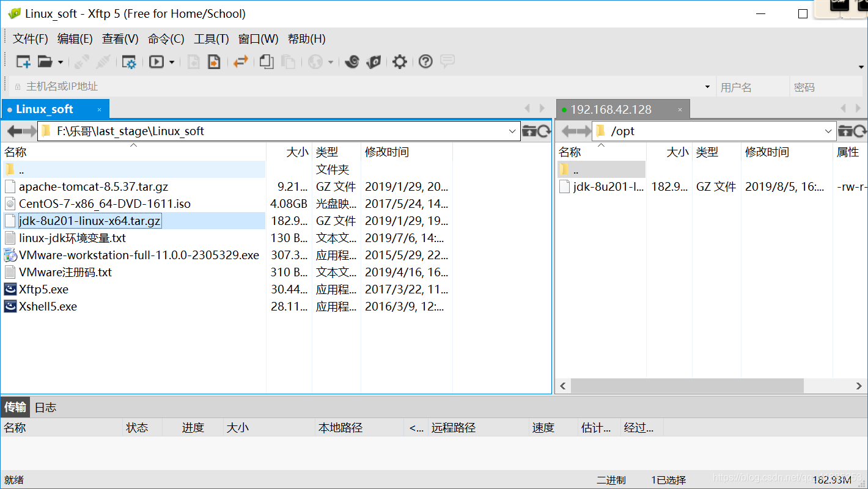Select Xftp5.exe in local pane
This screenshot has width=868, height=489.
43,289
